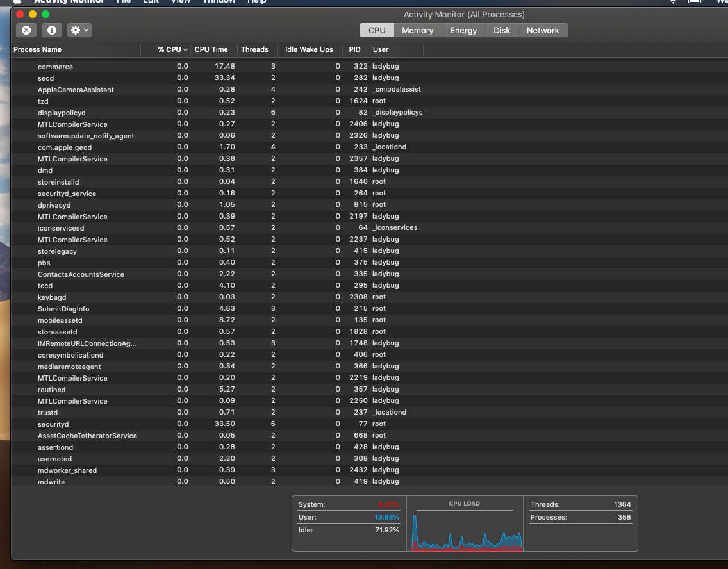Select the usernoted process
Screen dimensions: 728x569
[370, 459]
